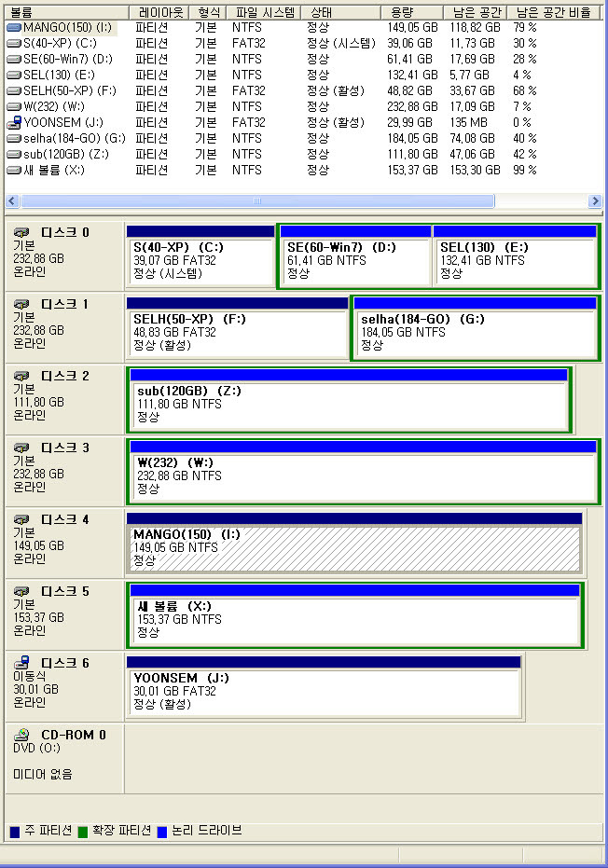This screenshot has width=608, height=868.
Task: Click the 30,01 GB size label under 디스크 6
Action: tap(35, 689)
